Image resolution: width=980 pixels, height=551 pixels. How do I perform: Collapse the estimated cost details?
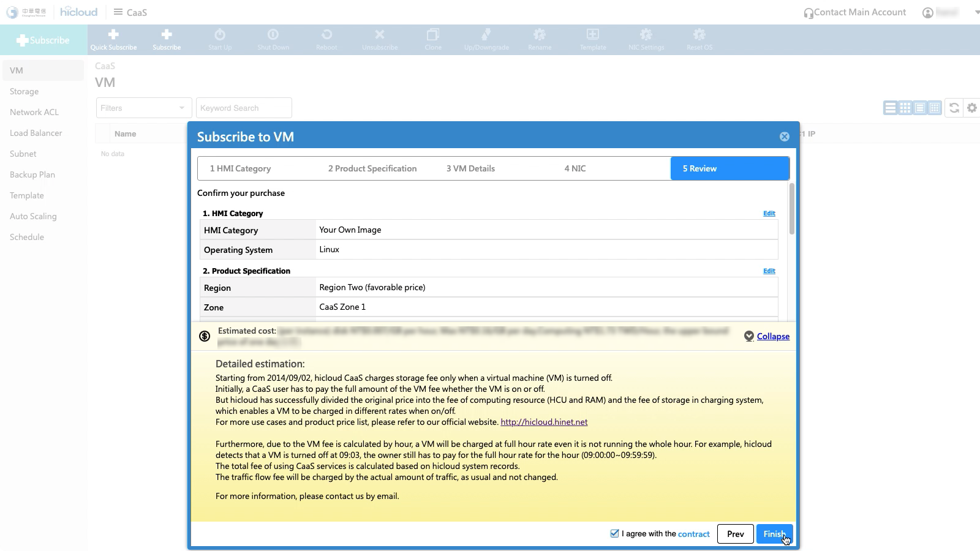tap(772, 336)
